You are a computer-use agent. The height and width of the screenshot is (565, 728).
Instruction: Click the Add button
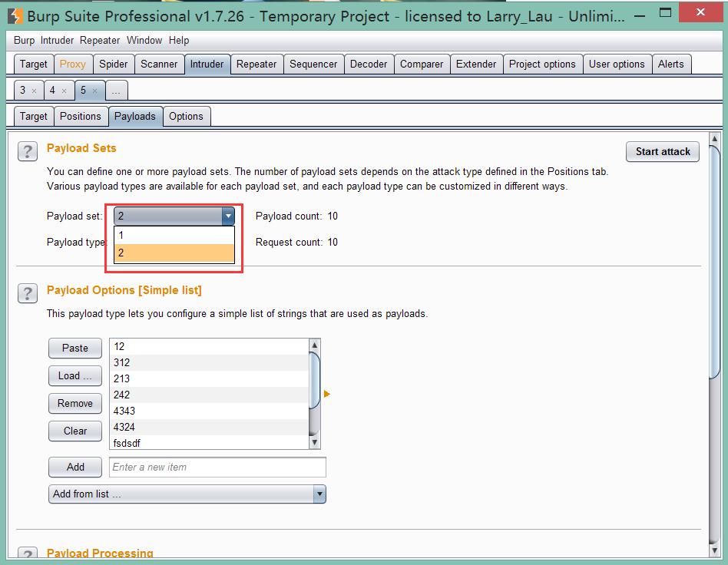[x=75, y=467]
